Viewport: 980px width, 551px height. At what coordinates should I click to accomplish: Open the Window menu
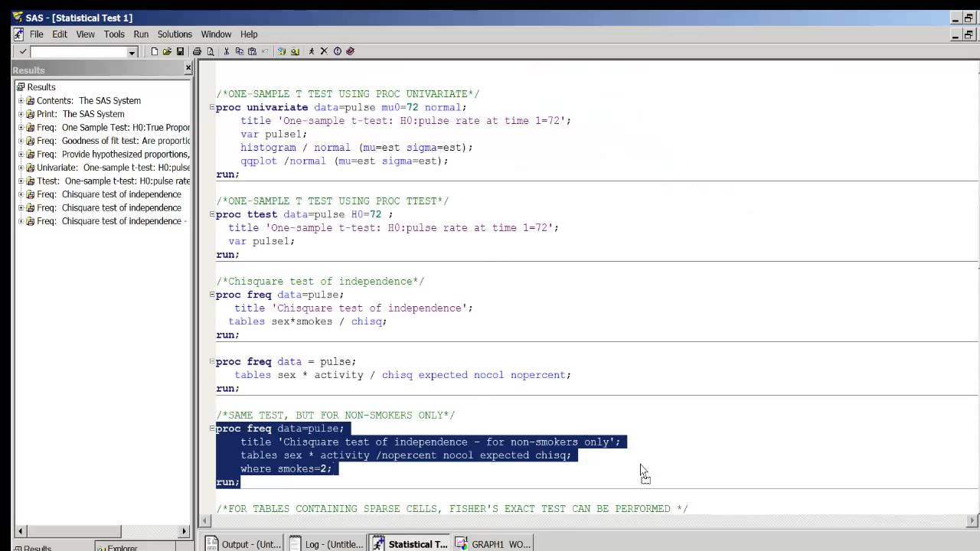coord(216,34)
